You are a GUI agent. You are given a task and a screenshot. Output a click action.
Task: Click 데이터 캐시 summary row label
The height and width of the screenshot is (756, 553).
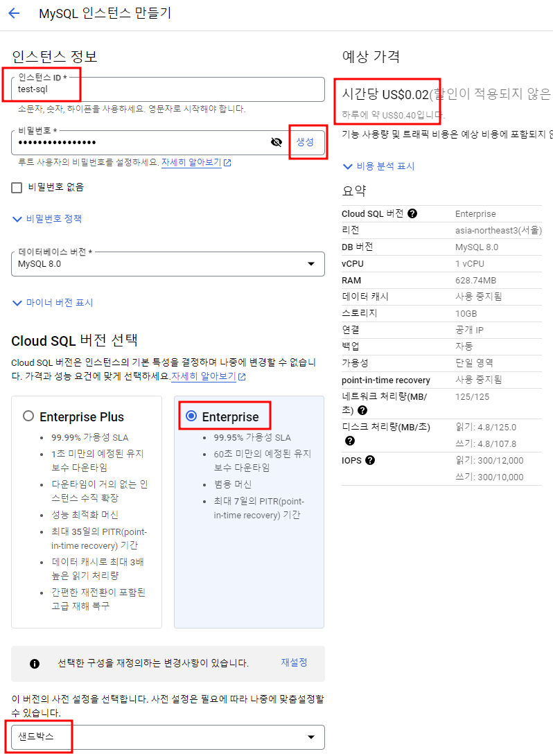click(365, 297)
